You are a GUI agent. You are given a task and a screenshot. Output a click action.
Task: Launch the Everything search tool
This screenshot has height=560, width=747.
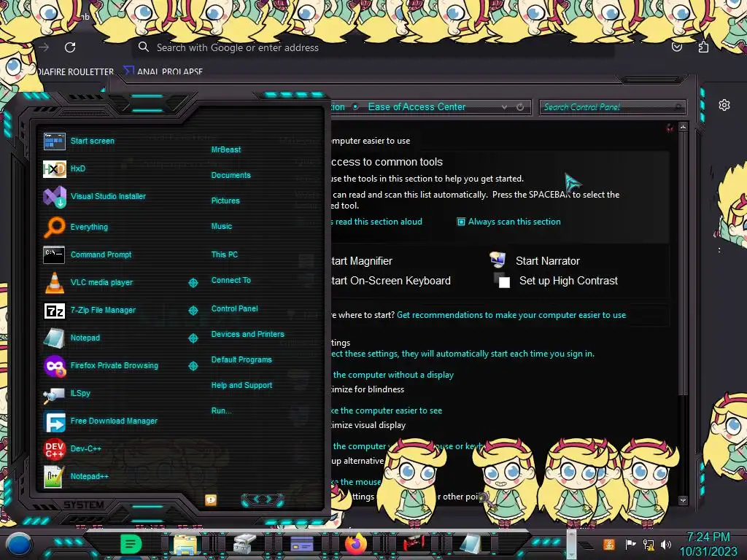tap(76, 227)
